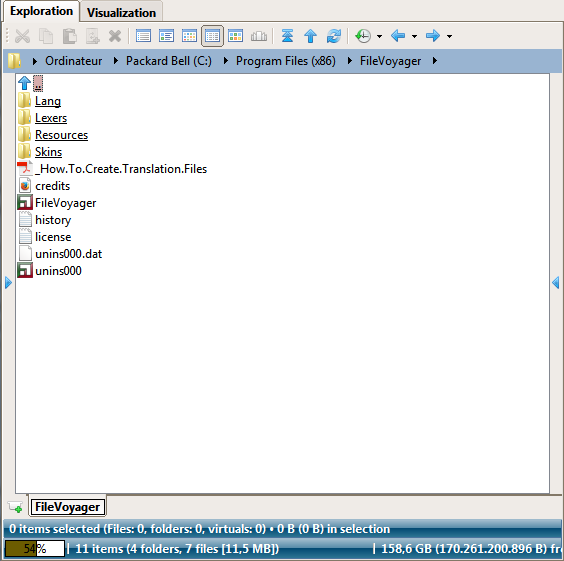This screenshot has height=561, width=564.
Task: Switch to the Visualization tab
Action: click(x=121, y=13)
